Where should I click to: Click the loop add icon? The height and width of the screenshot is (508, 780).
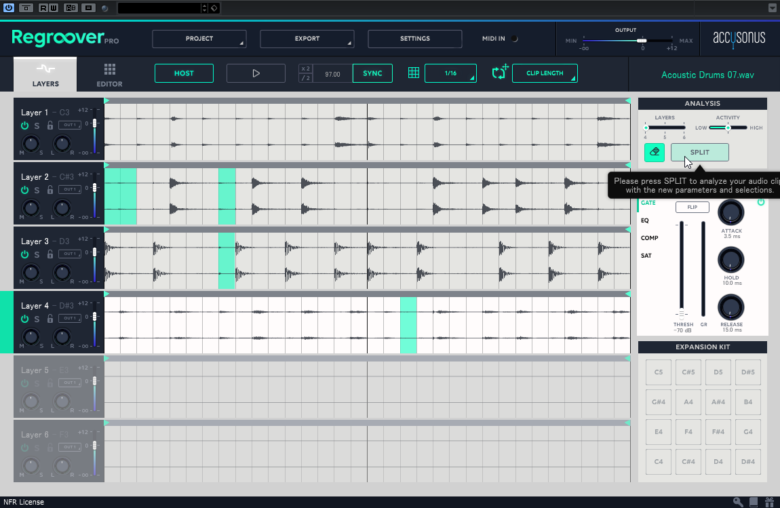coord(500,73)
